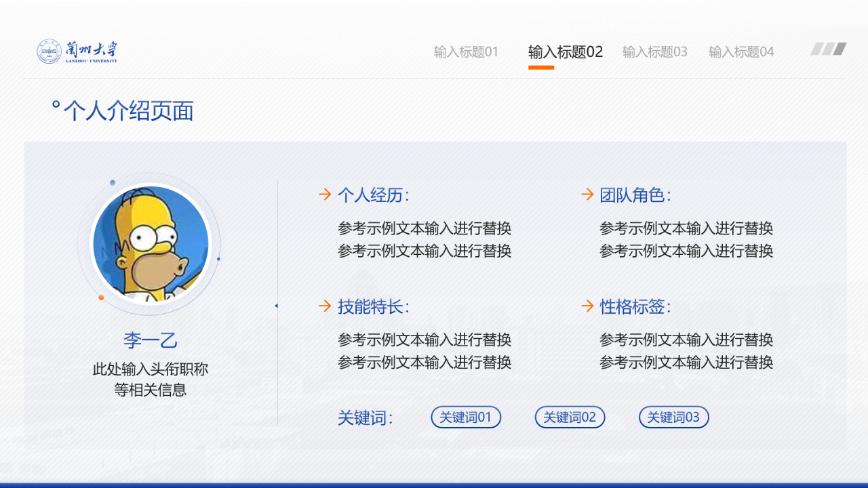Click the arrow icon beside 团队角色
Viewport: 868px width, 488px height.
pos(586,195)
